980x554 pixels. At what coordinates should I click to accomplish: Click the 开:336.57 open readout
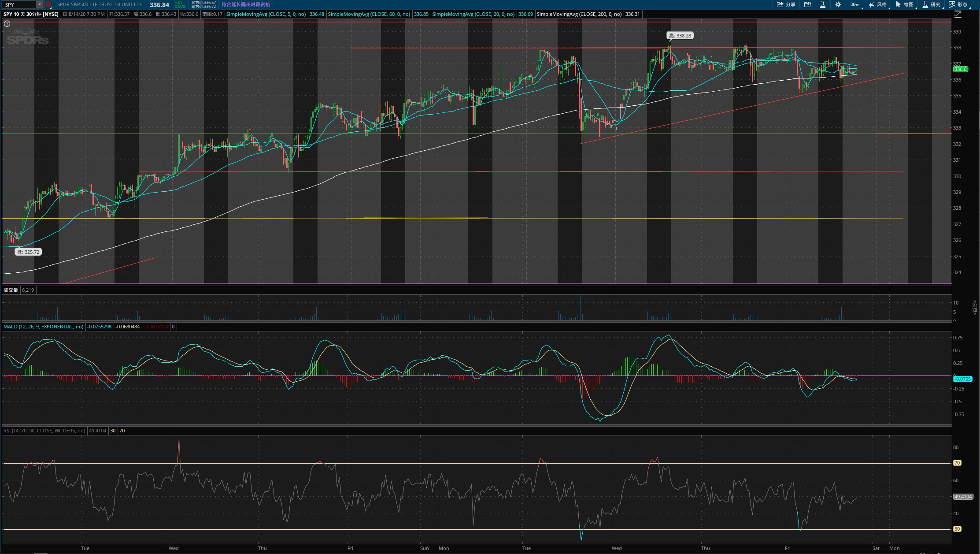pos(120,14)
